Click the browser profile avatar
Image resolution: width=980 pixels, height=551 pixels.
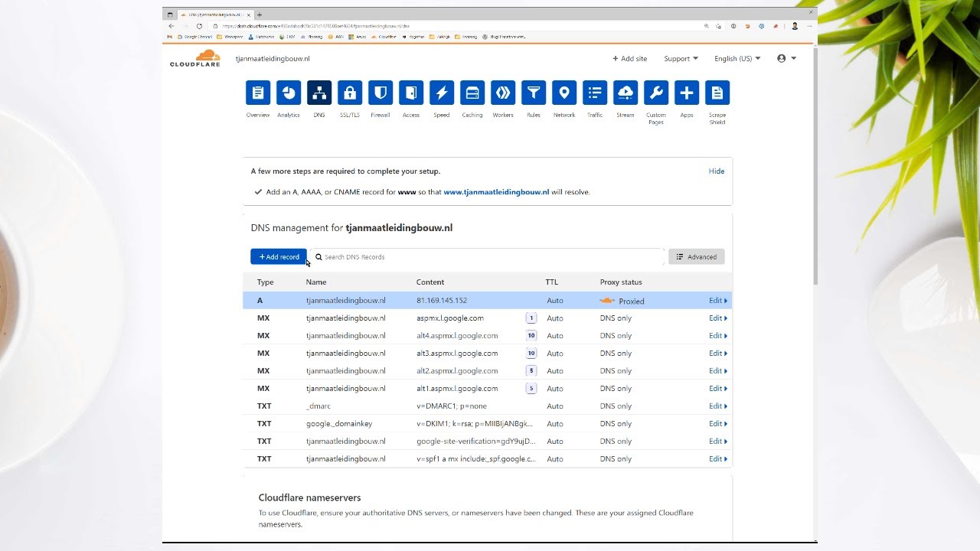(795, 26)
